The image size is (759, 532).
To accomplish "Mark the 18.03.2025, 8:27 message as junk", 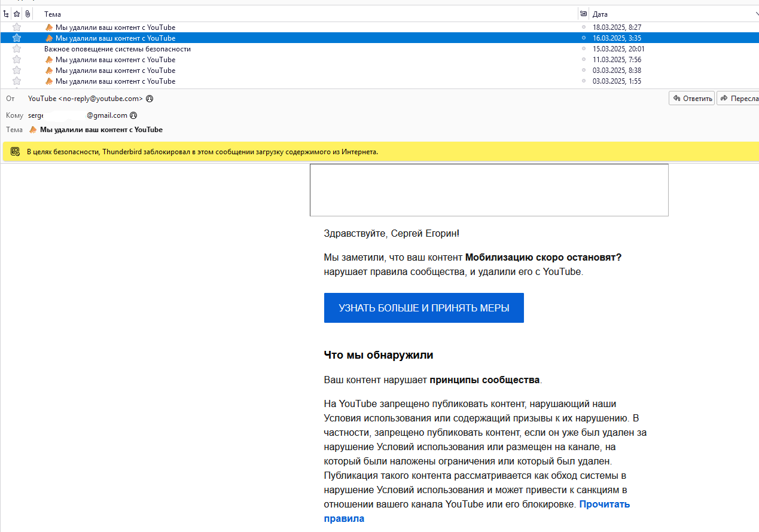I will (x=584, y=27).
